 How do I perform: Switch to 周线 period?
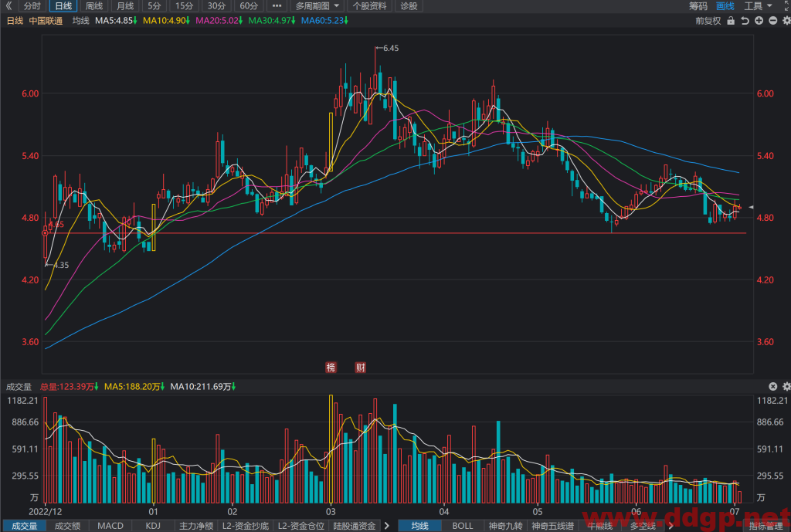point(93,6)
